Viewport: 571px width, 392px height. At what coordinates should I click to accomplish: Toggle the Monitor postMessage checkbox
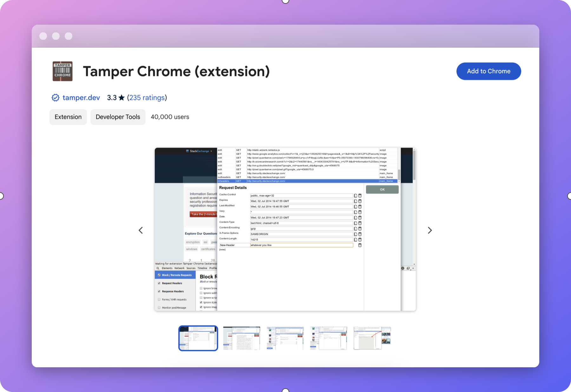tap(159, 308)
